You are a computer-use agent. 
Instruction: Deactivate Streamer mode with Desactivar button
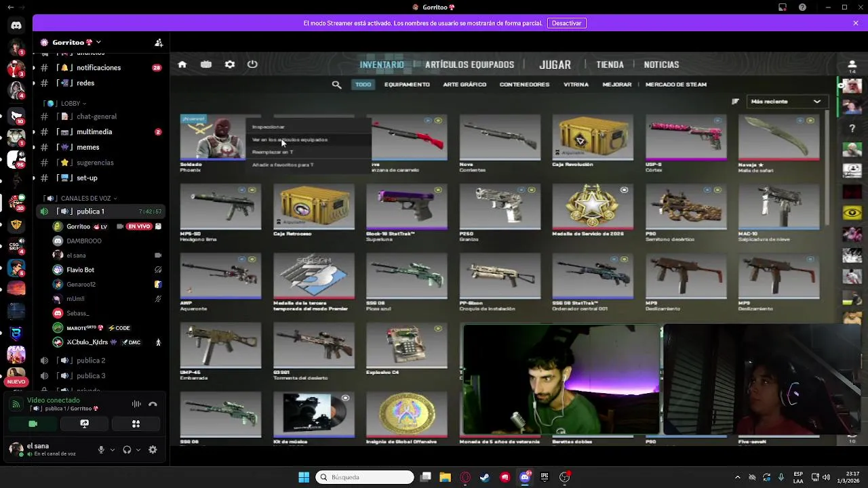pyautogui.click(x=566, y=23)
